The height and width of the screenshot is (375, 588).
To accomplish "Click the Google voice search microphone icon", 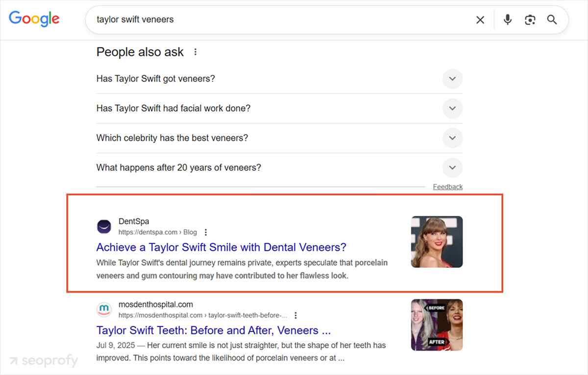I will 507,20.
